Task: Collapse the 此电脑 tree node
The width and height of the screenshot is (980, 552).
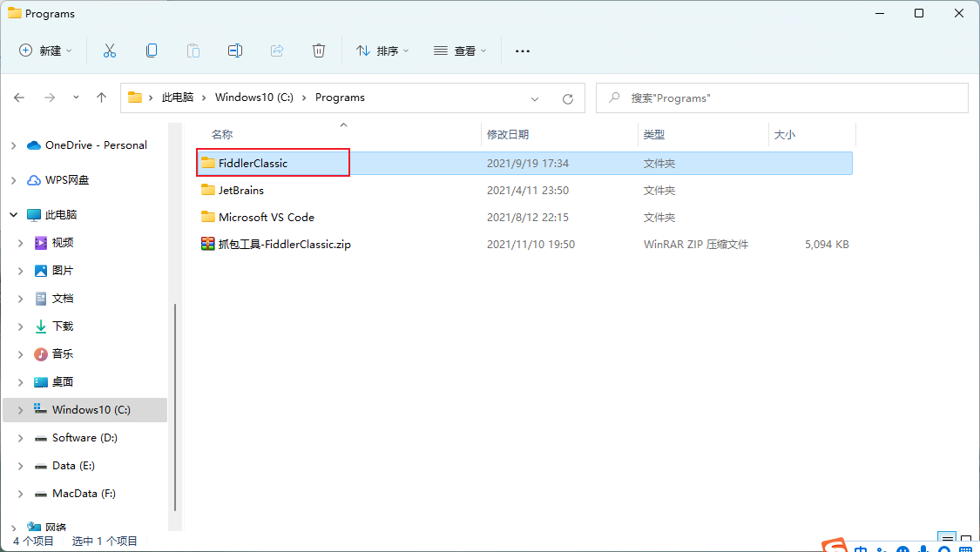Action: pyautogui.click(x=13, y=215)
